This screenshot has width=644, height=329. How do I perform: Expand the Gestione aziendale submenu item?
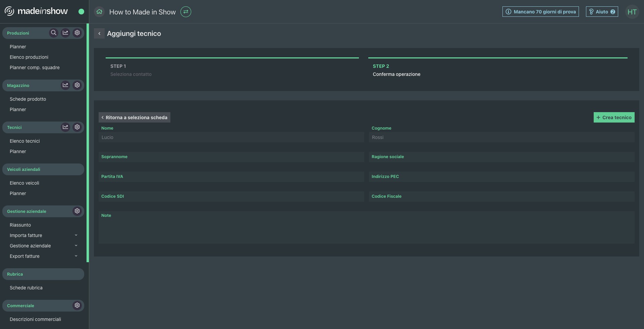(x=76, y=246)
